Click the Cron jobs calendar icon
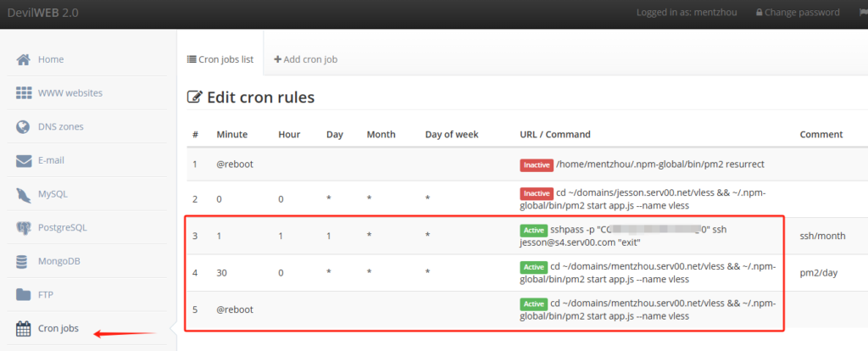This screenshot has width=868, height=351. 24,328
